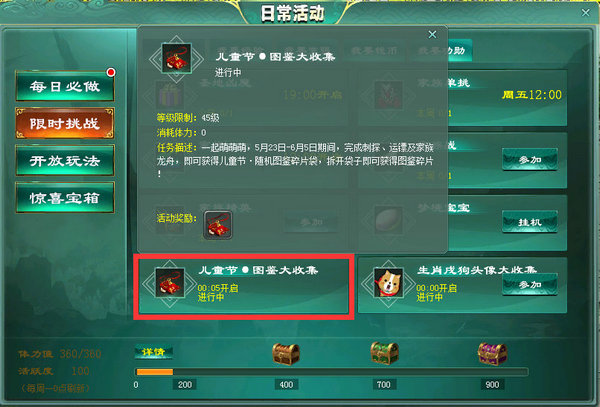The image size is (600, 407).
Task: Click the red notification dot on 每日必做
Action: click(x=111, y=72)
